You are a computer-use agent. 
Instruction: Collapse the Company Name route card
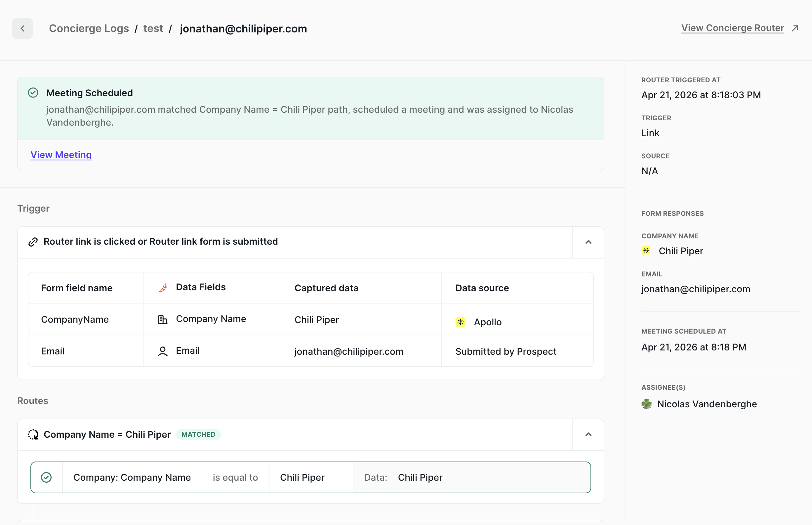pos(588,434)
